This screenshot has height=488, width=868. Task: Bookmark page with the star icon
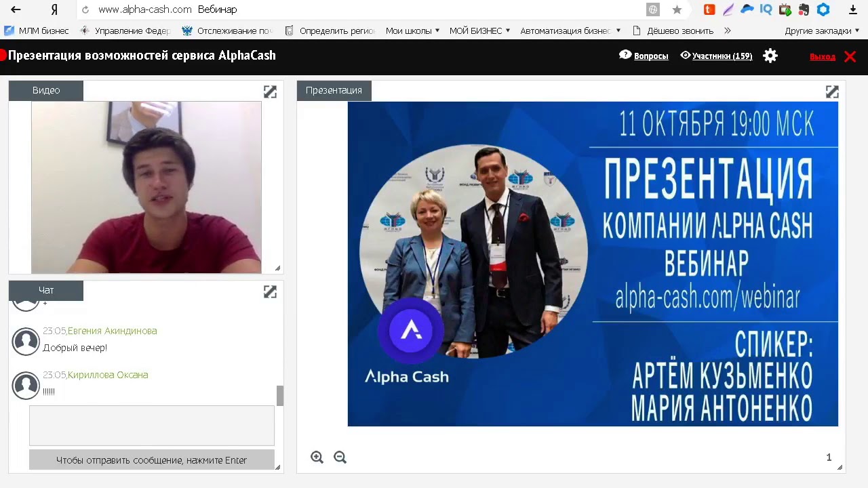click(677, 9)
